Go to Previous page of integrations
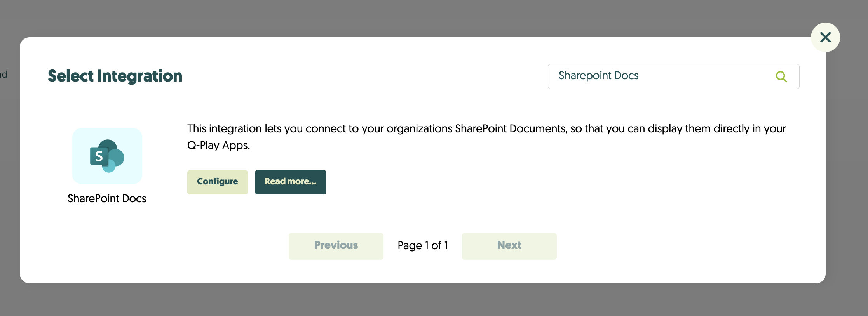 click(336, 246)
